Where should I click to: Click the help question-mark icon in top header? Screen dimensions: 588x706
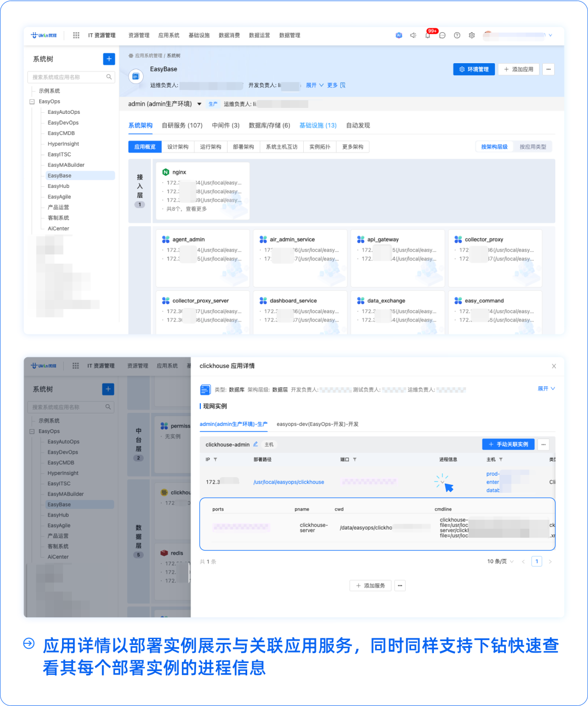tap(457, 35)
